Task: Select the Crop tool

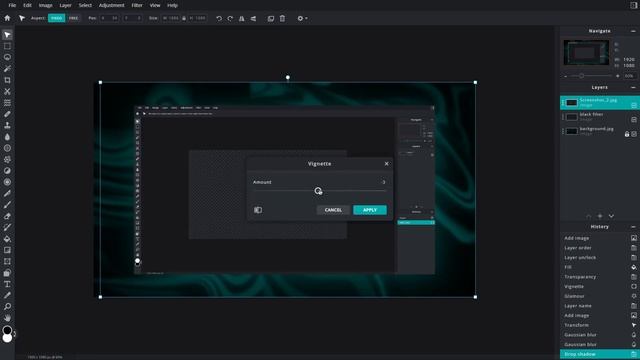Action: (7, 80)
